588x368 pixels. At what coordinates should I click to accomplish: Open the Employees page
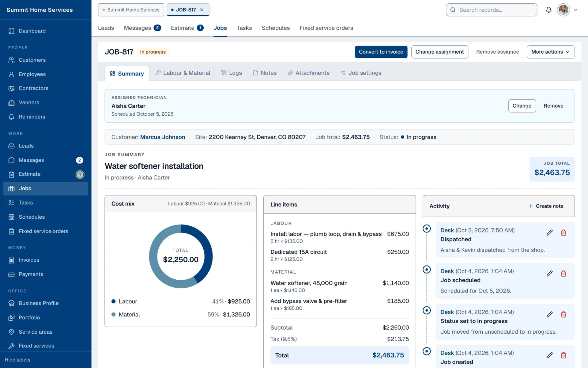46,74
